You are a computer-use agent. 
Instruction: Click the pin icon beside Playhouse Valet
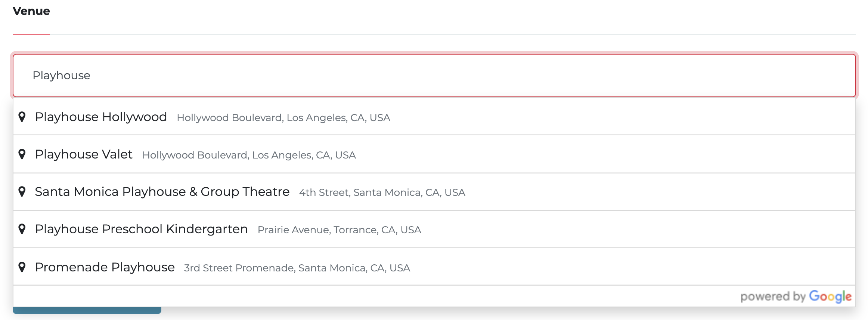click(x=22, y=154)
